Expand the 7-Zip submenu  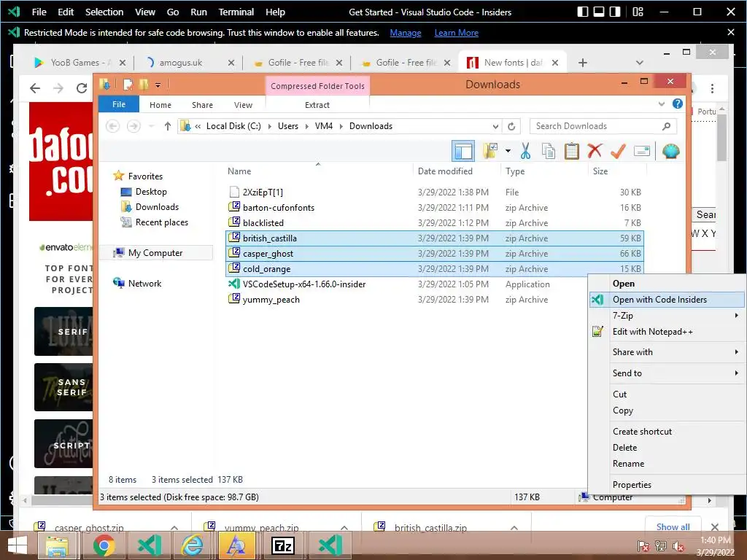667,315
